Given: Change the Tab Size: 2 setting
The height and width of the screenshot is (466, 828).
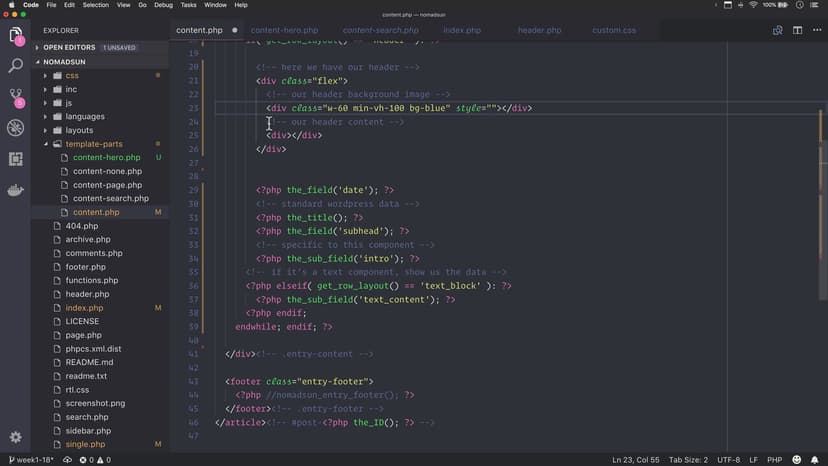Looking at the screenshot, I should (x=687, y=459).
